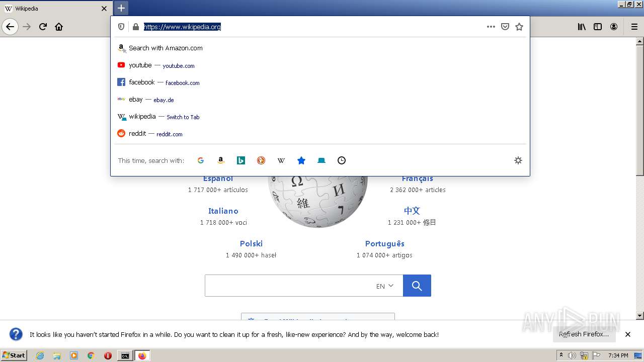Open Chrome from the taskbar
This screenshot has height=362, width=644.
(91, 355)
